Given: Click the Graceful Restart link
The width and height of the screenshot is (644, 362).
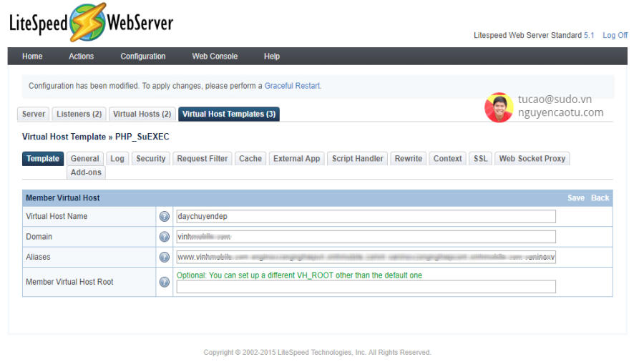Looking at the screenshot, I should pos(293,86).
